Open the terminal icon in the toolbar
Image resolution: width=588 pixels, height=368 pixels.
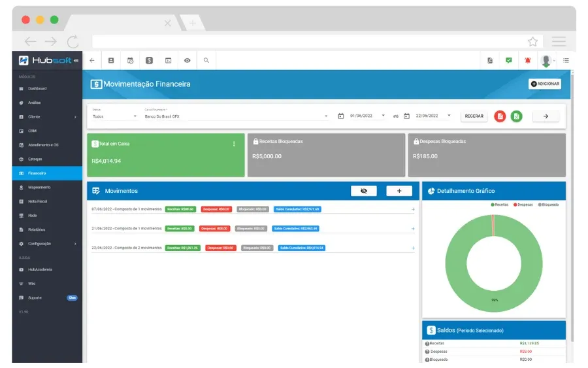pos(169,60)
